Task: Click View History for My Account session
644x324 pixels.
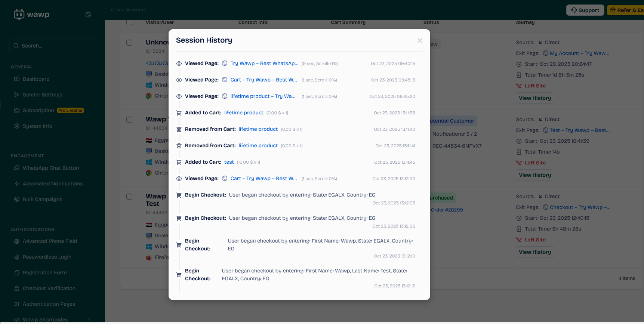Action: tap(535, 98)
